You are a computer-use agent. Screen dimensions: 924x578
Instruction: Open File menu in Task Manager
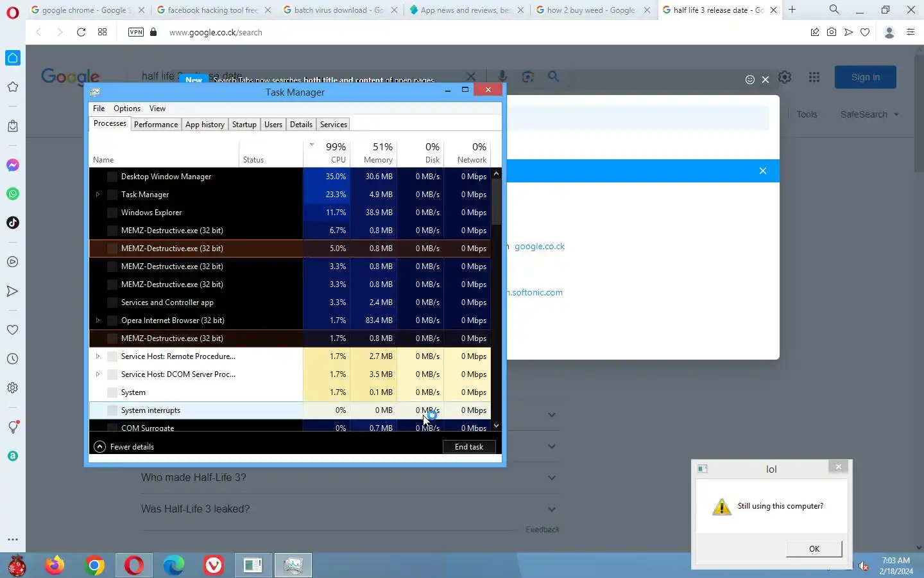(x=99, y=109)
